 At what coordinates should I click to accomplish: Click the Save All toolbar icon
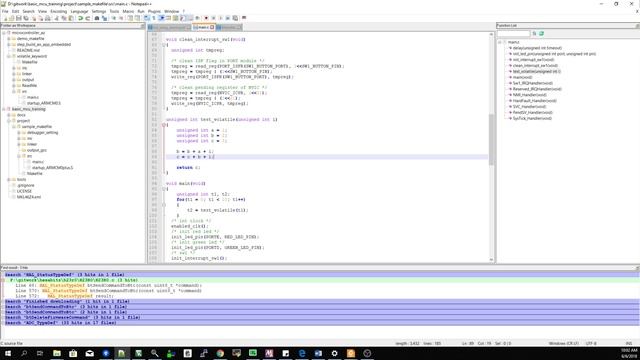pyautogui.click(x=26, y=18)
